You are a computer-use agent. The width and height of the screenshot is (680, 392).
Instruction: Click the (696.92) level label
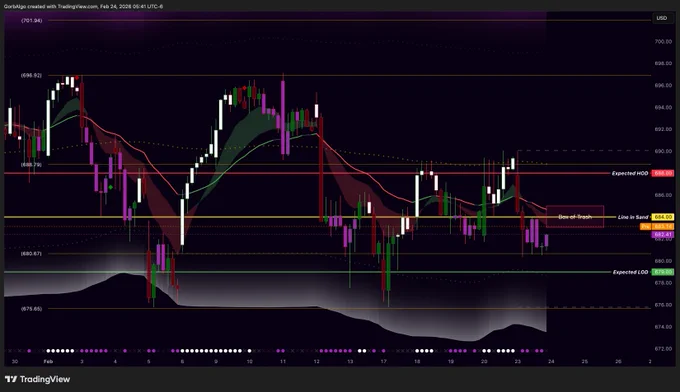32,75
